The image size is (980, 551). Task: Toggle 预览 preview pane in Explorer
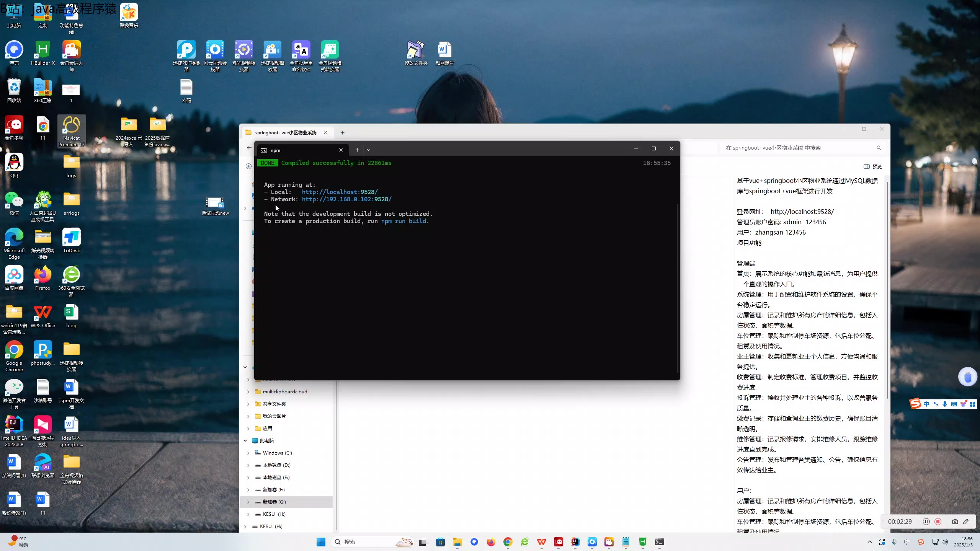(x=873, y=166)
